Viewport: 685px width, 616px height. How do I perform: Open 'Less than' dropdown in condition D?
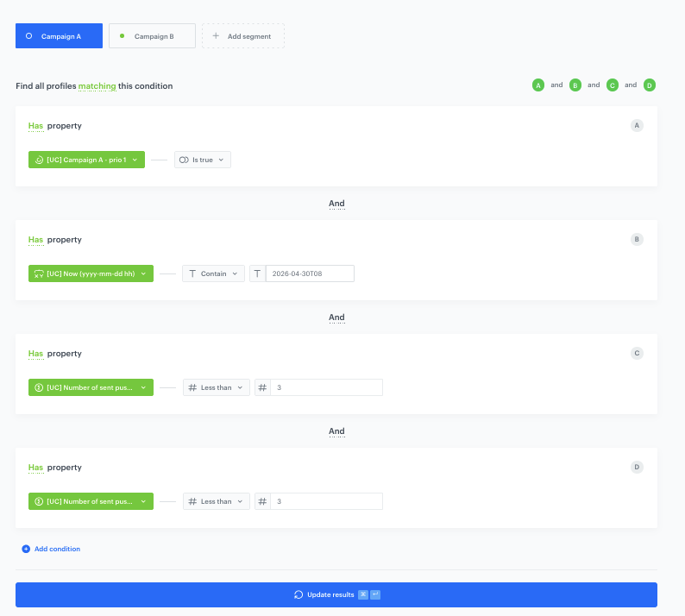216,501
